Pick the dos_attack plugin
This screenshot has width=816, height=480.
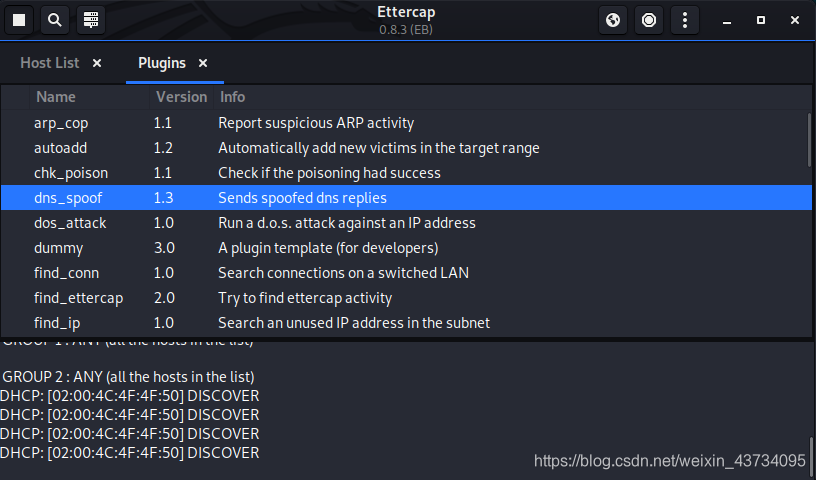click(x=70, y=223)
